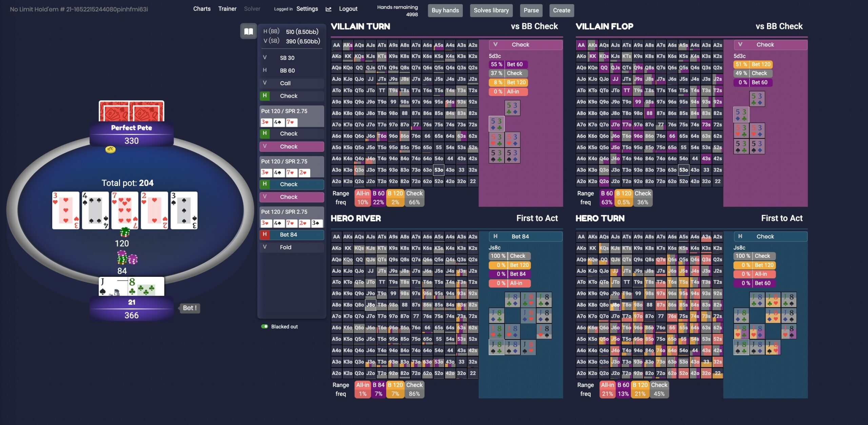Click the Buy hands button
868x425 pixels.
(445, 11)
